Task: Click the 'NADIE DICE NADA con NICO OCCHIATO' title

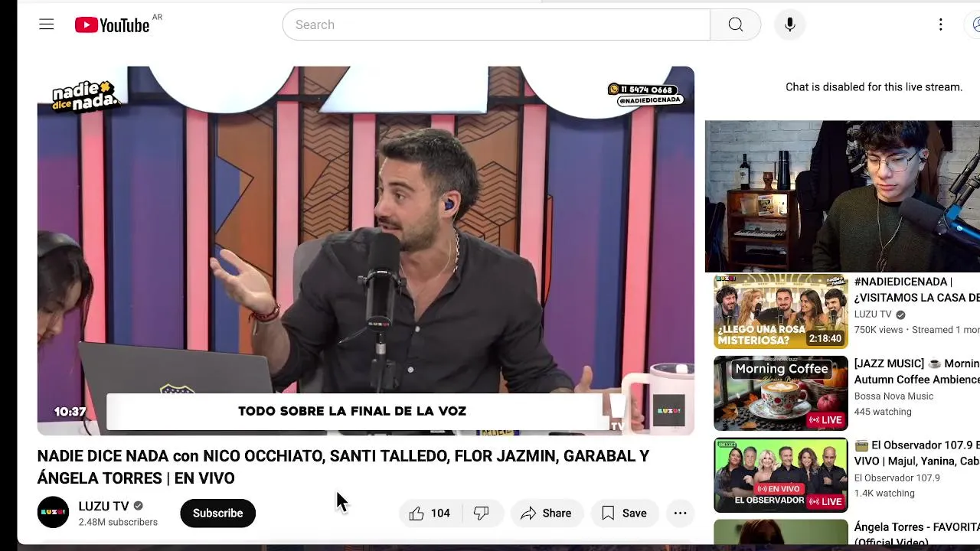Action: click(343, 467)
